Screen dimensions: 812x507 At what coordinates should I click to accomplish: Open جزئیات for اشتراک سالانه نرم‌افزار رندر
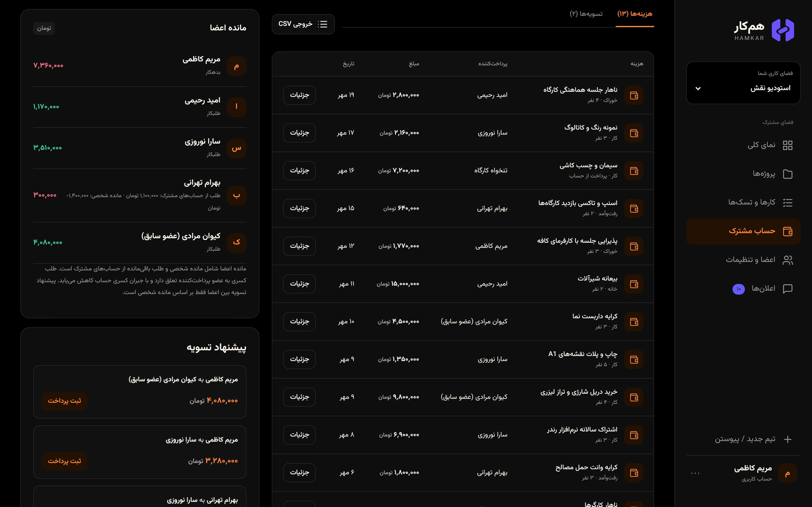pos(299,435)
